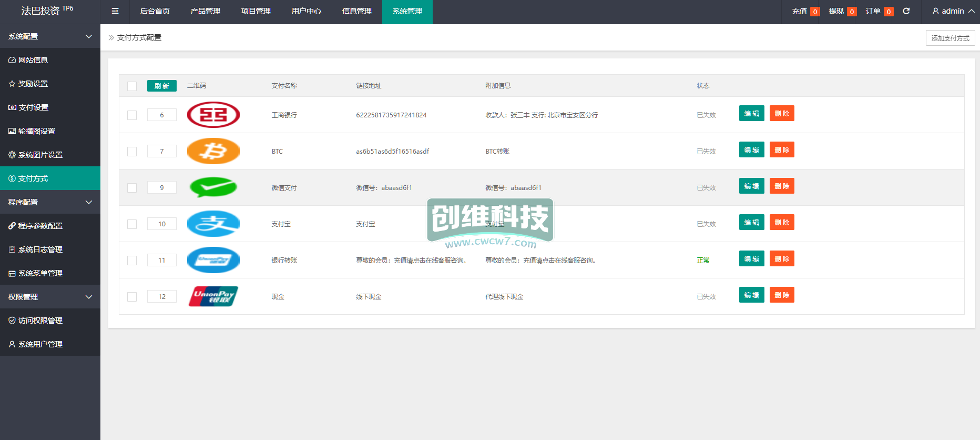The height and width of the screenshot is (440, 980).
Task: Click the 工商银行 ICBC logo image
Action: pos(213,115)
